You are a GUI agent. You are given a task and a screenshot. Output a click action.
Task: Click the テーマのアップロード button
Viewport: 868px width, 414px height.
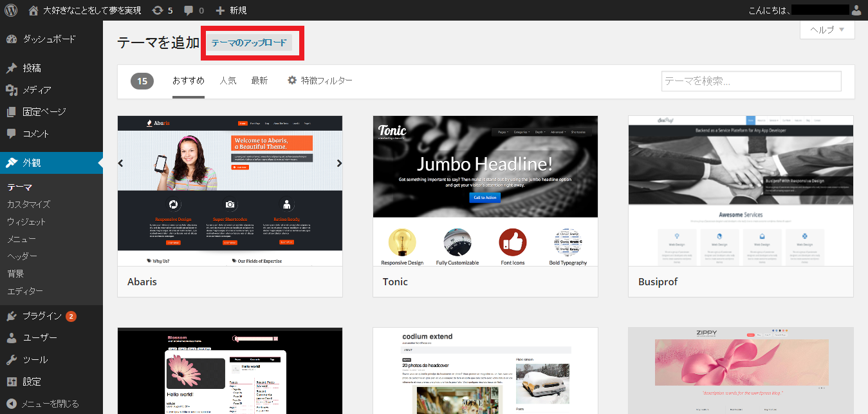tap(249, 43)
